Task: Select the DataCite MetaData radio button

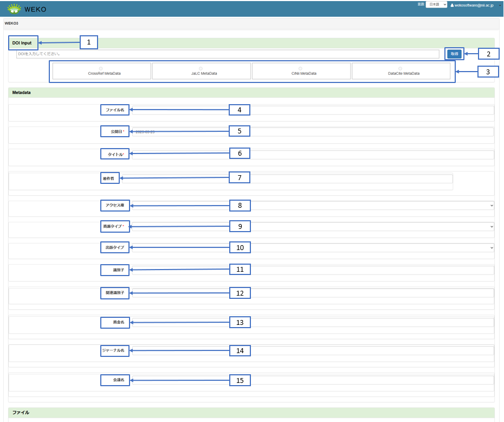Action: pyautogui.click(x=400, y=68)
